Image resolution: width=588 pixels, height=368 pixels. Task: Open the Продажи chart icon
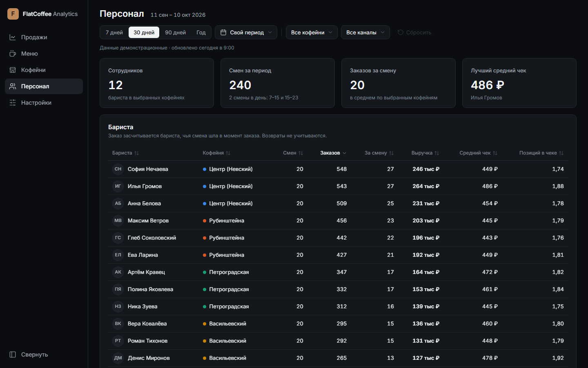click(13, 37)
